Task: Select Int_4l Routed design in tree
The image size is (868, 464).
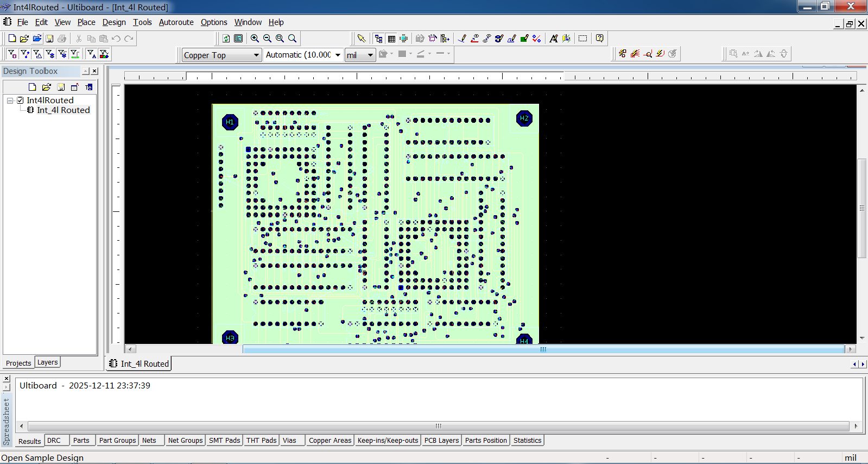Action: click(x=63, y=110)
